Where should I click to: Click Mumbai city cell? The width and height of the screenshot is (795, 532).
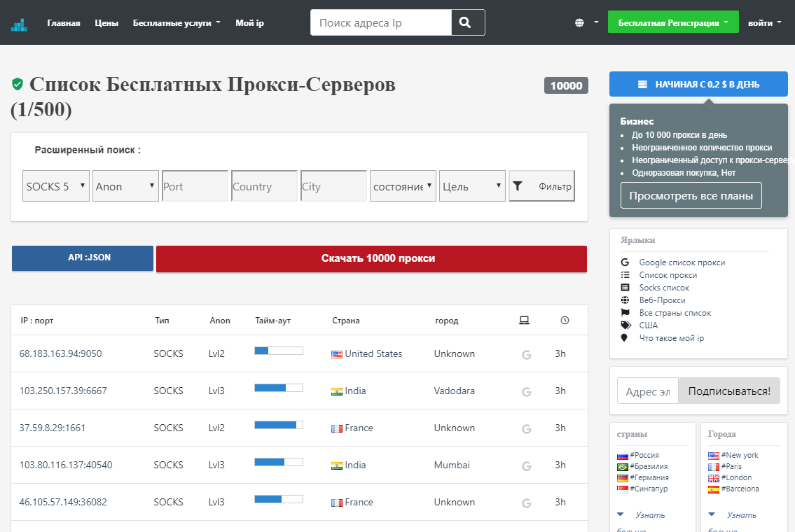[452, 465]
